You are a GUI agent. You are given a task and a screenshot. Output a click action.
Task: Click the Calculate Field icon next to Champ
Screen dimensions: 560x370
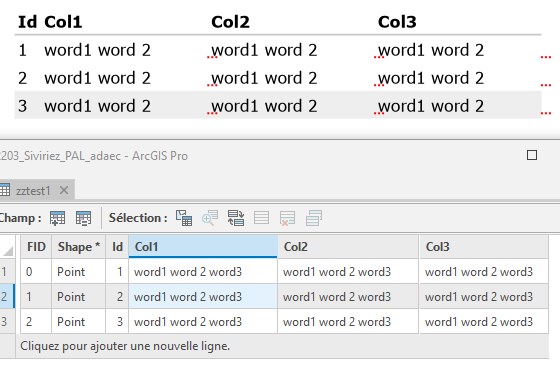click(x=84, y=218)
